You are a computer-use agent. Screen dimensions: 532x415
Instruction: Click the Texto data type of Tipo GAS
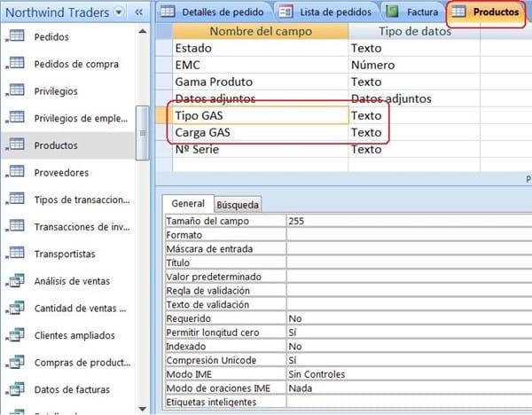tap(414, 115)
